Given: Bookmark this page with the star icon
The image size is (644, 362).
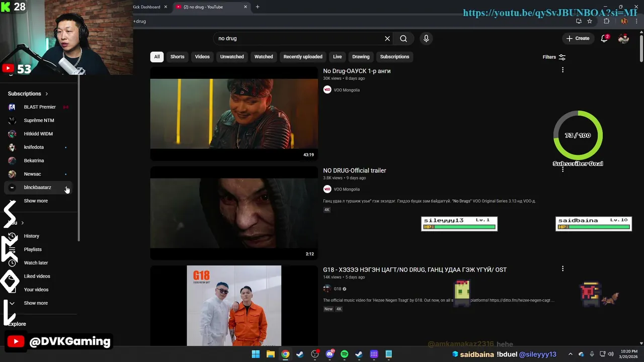Looking at the screenshot, I should [x=590, y=21].
